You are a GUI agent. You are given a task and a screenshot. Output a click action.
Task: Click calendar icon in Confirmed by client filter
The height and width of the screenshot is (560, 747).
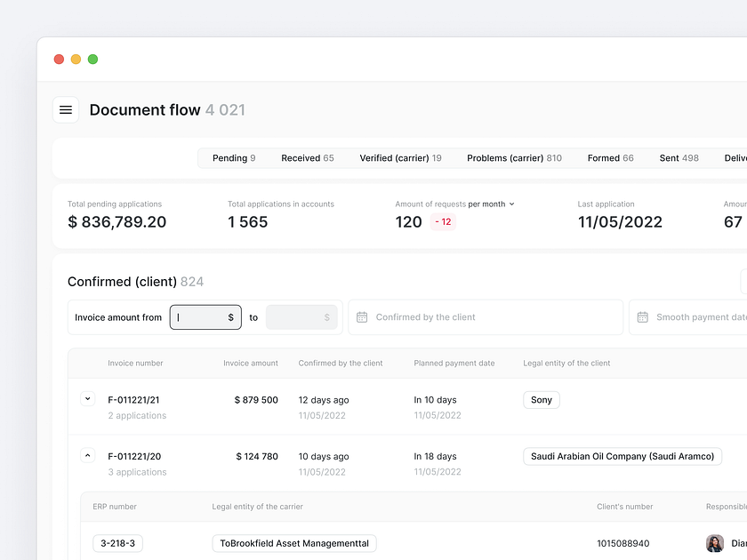tap(362, 317)
